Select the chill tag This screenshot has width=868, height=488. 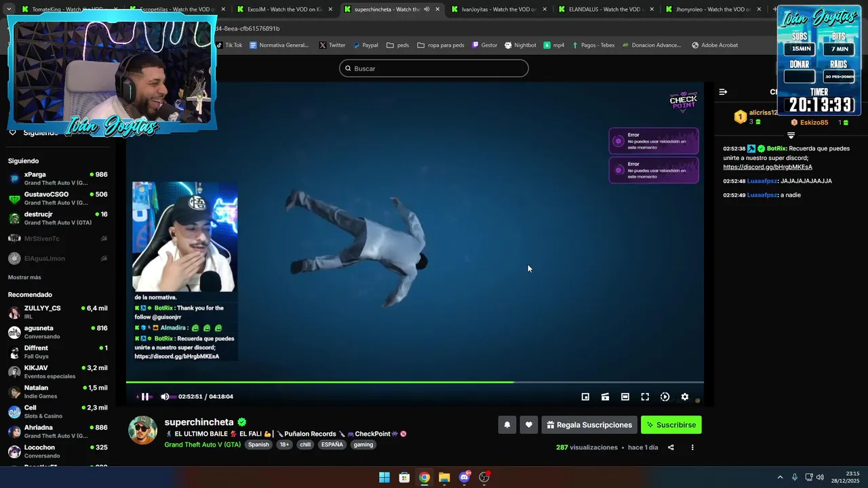pyautogui.click(x=305, y=445)
